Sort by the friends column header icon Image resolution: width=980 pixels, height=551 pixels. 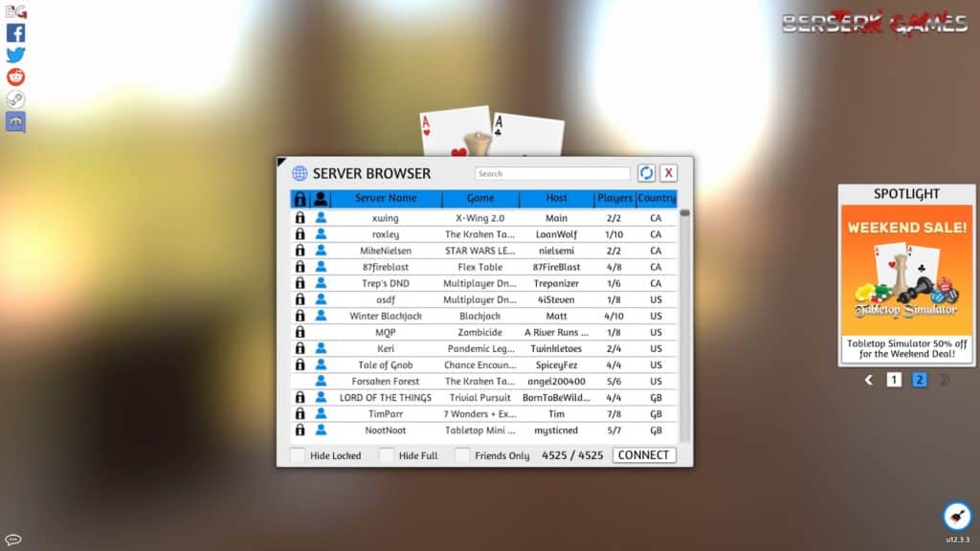[x=321, y=199]
